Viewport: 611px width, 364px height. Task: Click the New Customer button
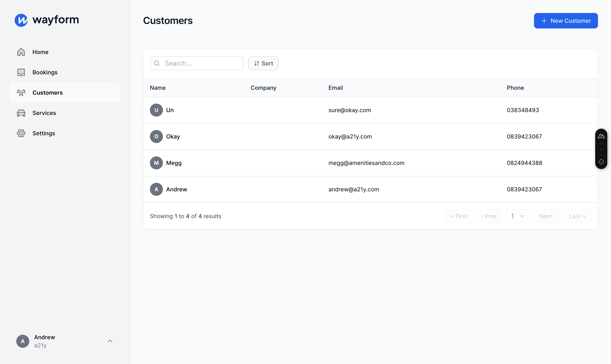click(x=565, y=20)
